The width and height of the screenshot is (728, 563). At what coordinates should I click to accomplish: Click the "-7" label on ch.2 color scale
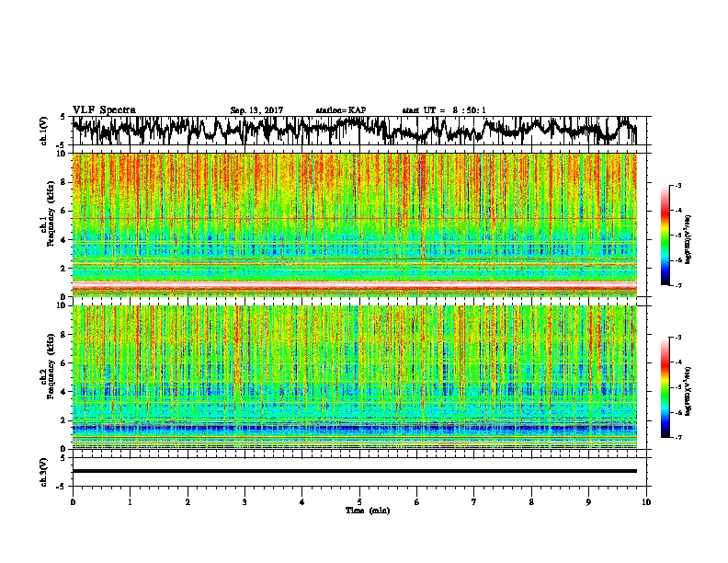click(x=677, y=437)
